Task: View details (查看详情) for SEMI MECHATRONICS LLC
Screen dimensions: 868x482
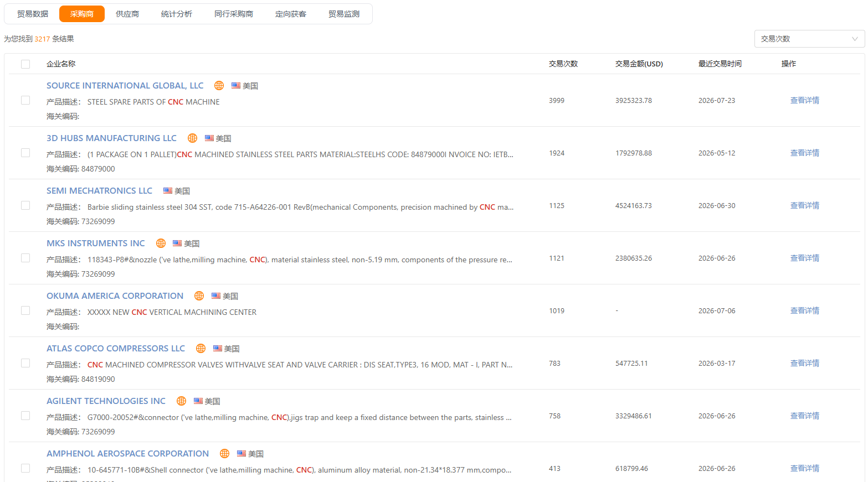Action: [x=805, y=205]
